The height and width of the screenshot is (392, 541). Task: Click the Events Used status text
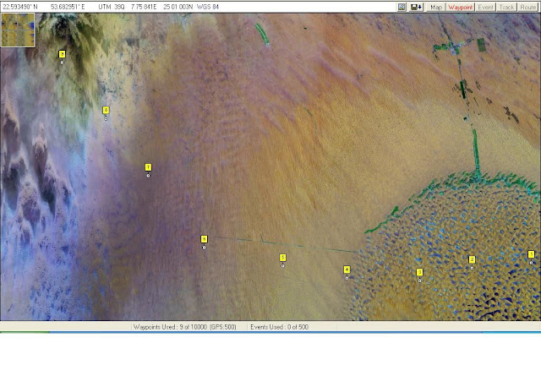(x=279, y=327)
